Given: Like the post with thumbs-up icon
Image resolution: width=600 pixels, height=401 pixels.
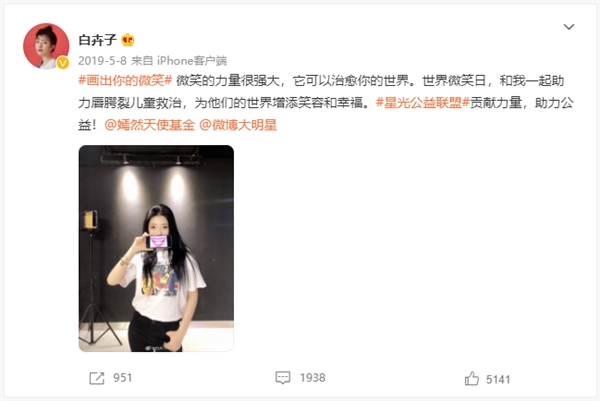Looking at the screenshot, I should 472,379.
